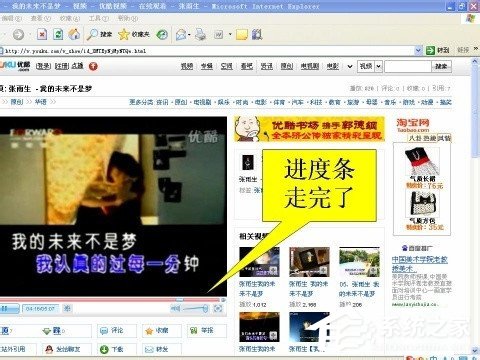Open the 视频 nav tab on Youku

(x=187, y=66)
